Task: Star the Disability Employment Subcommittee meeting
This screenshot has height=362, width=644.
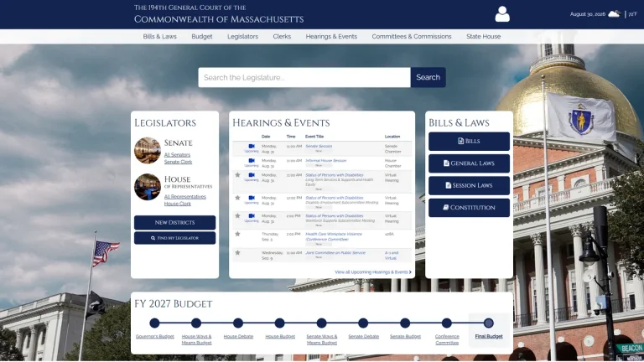Action: click(x=237, y=198)
